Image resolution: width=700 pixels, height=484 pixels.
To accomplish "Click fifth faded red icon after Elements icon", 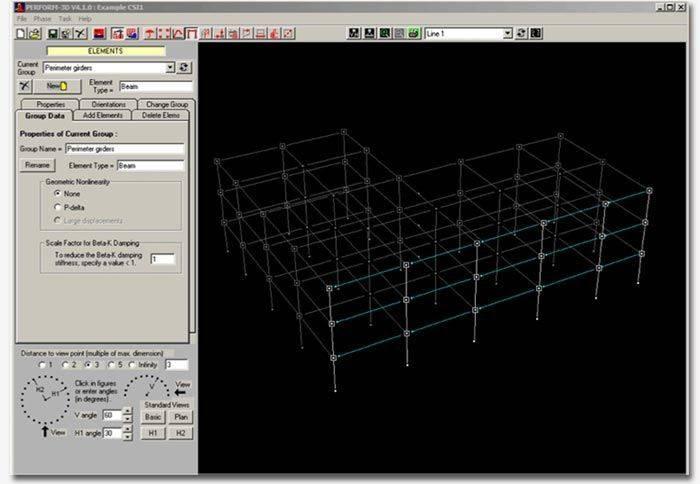I will coord(261,33).
